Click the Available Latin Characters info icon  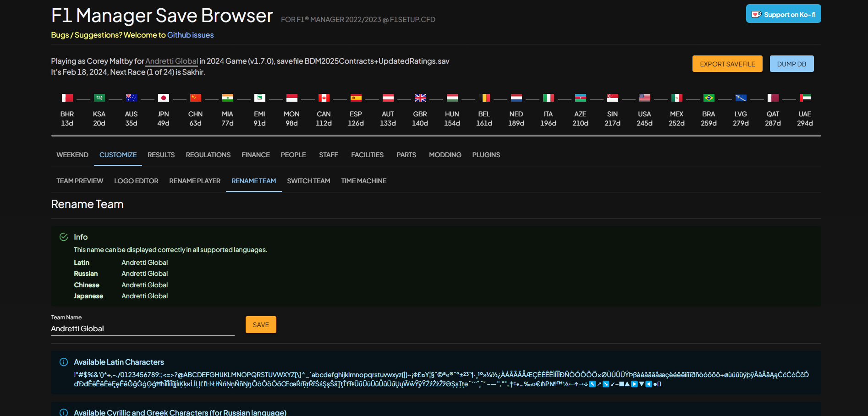[x=64, y=362]
